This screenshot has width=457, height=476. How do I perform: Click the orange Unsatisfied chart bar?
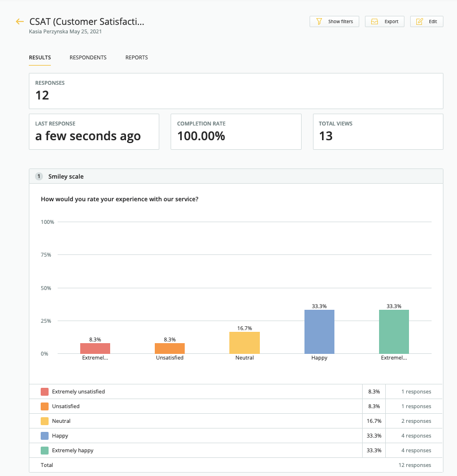tap(170, 348)
